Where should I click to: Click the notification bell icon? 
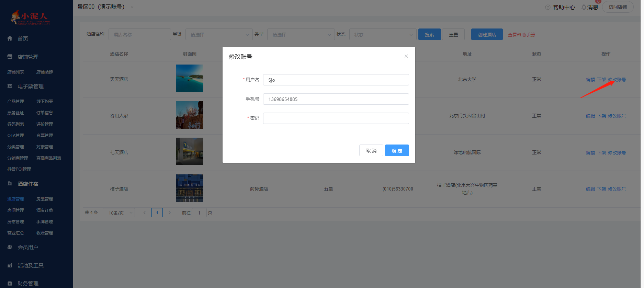(x=584, y=7)
